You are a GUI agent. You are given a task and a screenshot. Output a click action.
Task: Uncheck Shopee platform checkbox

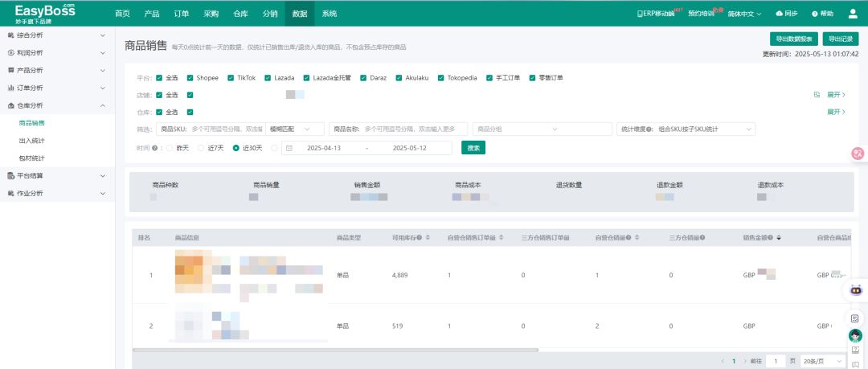point(190,77)
